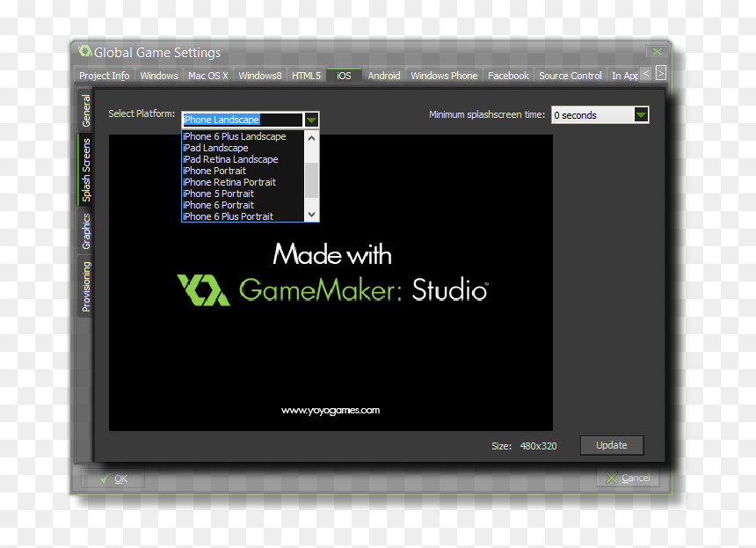Open the General vertical tab
Screen dimensions: 756x548
86,111
